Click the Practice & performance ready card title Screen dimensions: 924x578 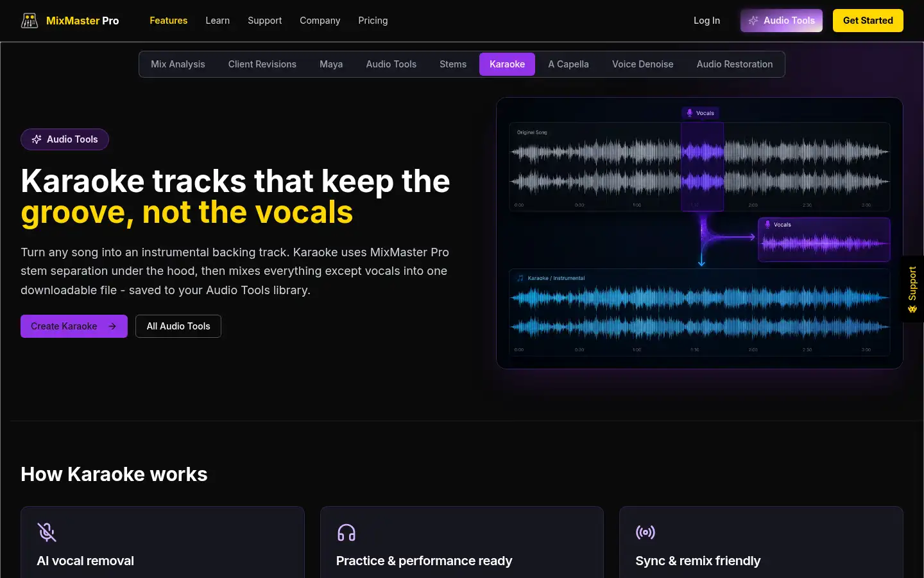[424, 561]
